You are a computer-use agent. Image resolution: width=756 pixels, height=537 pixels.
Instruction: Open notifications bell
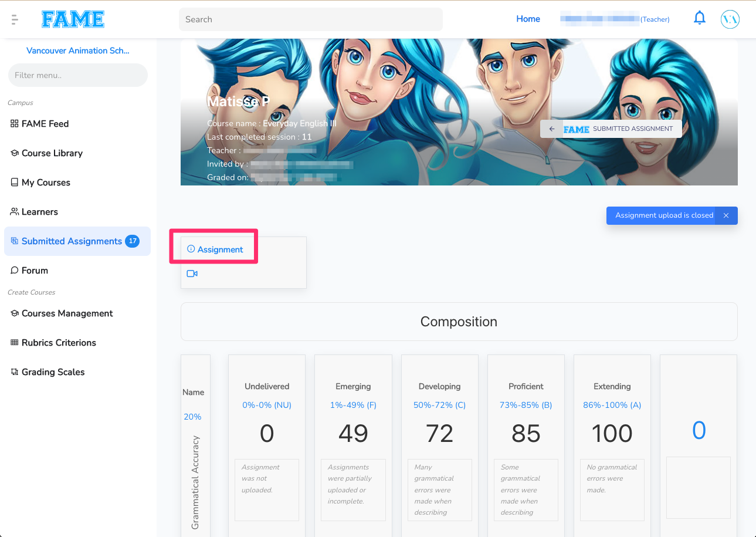pyautogui.click(x=699, y=19)
